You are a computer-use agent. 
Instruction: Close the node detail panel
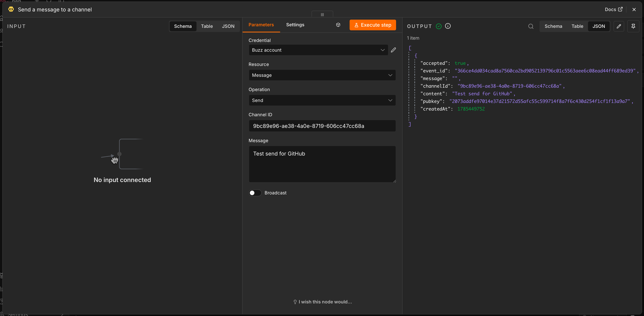tap(634, 10)
